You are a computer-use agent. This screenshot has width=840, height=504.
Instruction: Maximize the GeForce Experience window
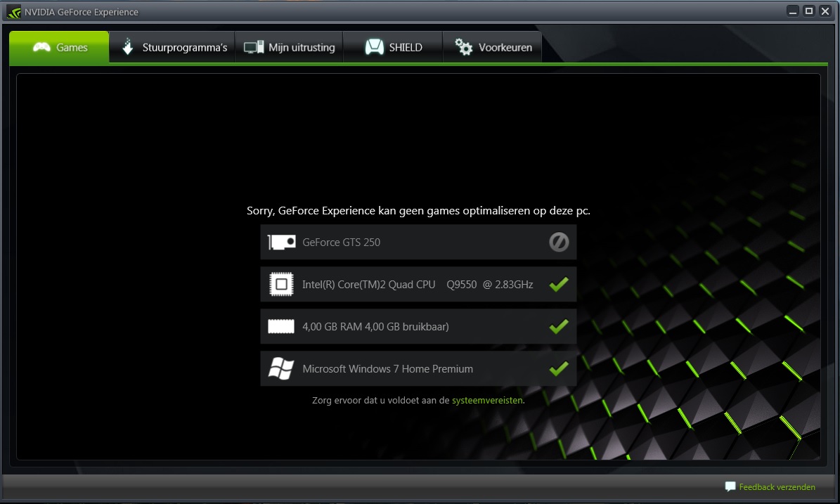[809, 11]
